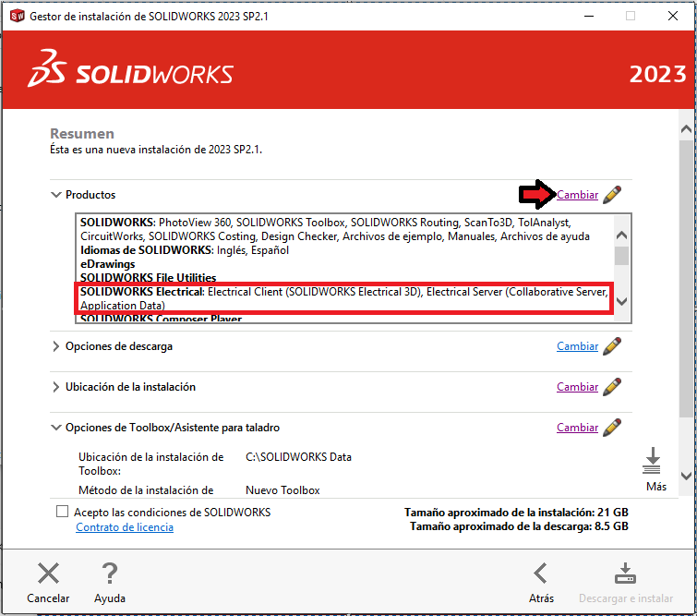Image resolution: width=697 pixels, height=616 pixels.
Task: Click the SOLIDWORKS app icon in title bar
Action: point(17,16)
